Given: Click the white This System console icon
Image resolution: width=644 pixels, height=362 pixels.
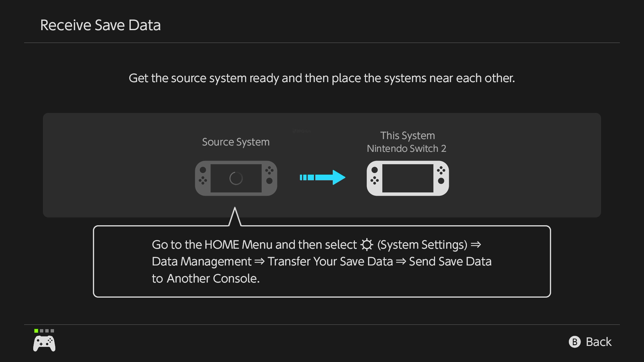Looking at the screenshot, I should [408, 178].
